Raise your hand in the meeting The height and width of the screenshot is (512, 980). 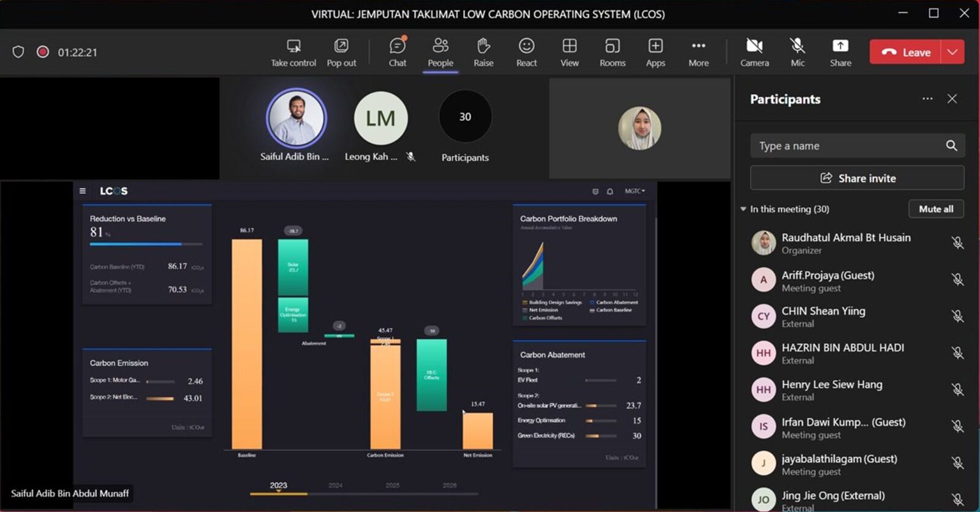tap(483, 53)
